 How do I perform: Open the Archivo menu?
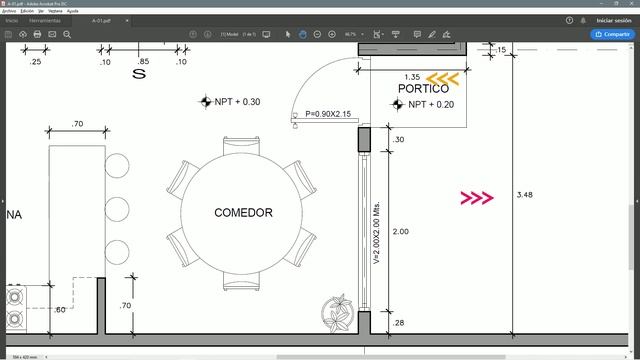point(9,11)
